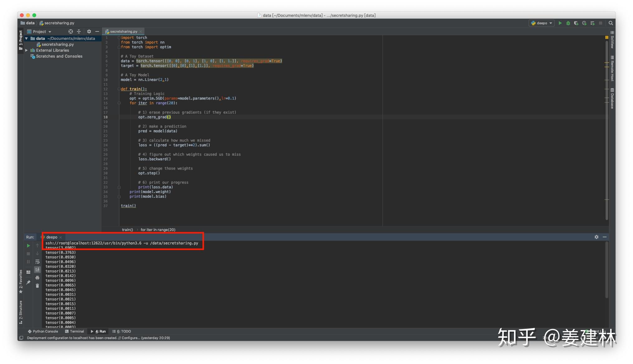This screenshot has height=364, width=633.
Task: Move up the stack trace arrow
Action: point(37,246)
